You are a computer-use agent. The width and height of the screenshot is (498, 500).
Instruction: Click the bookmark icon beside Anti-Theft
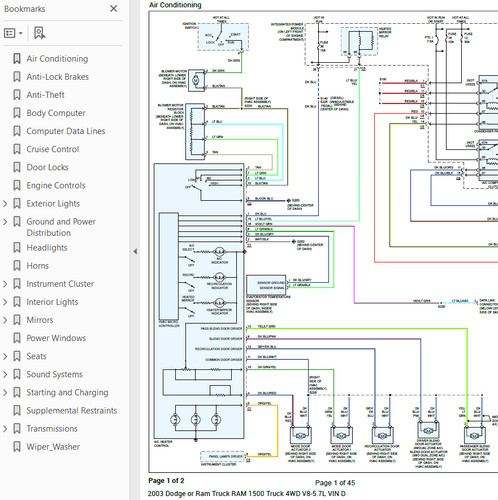[17, 95]
